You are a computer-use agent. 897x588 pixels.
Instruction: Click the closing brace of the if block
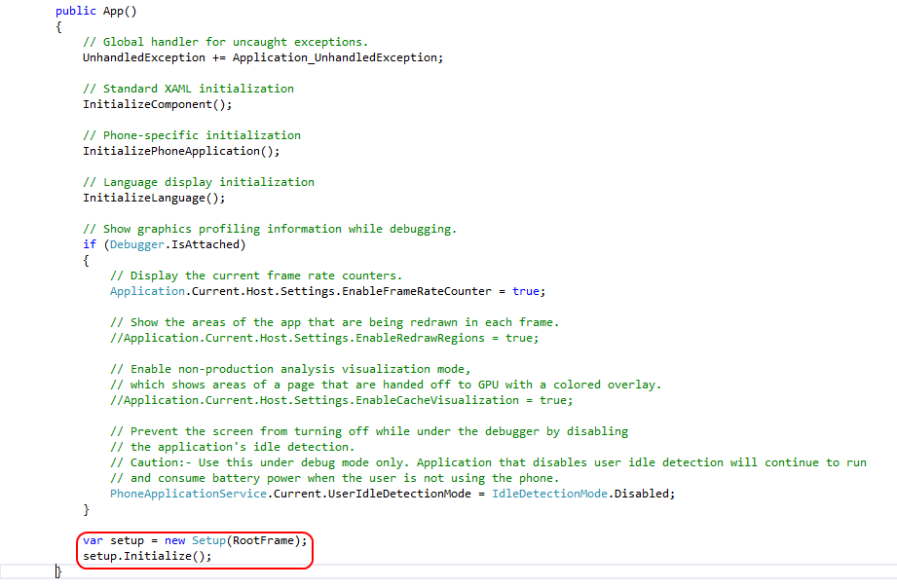[86, 509]
